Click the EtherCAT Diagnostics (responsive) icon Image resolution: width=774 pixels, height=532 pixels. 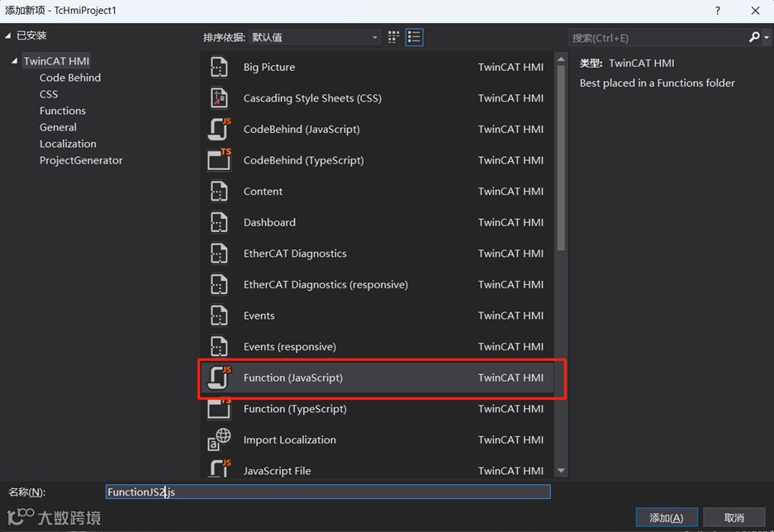[219, 285]
